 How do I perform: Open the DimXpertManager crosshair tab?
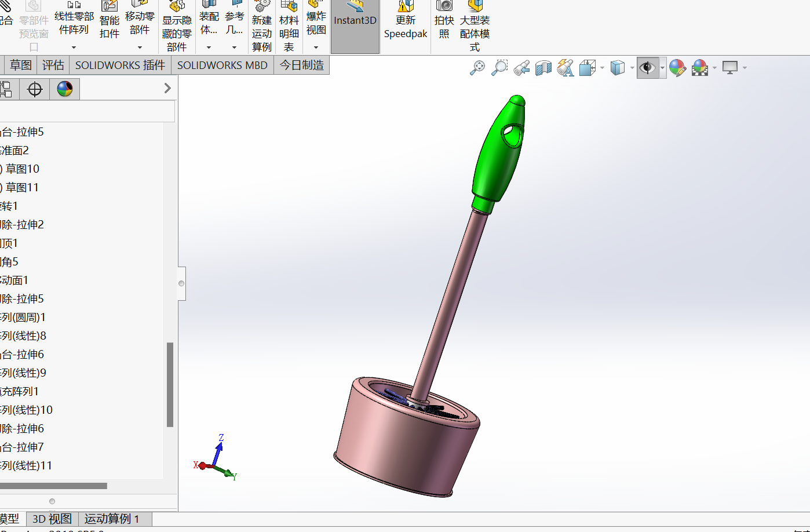(x=35, y=89)
